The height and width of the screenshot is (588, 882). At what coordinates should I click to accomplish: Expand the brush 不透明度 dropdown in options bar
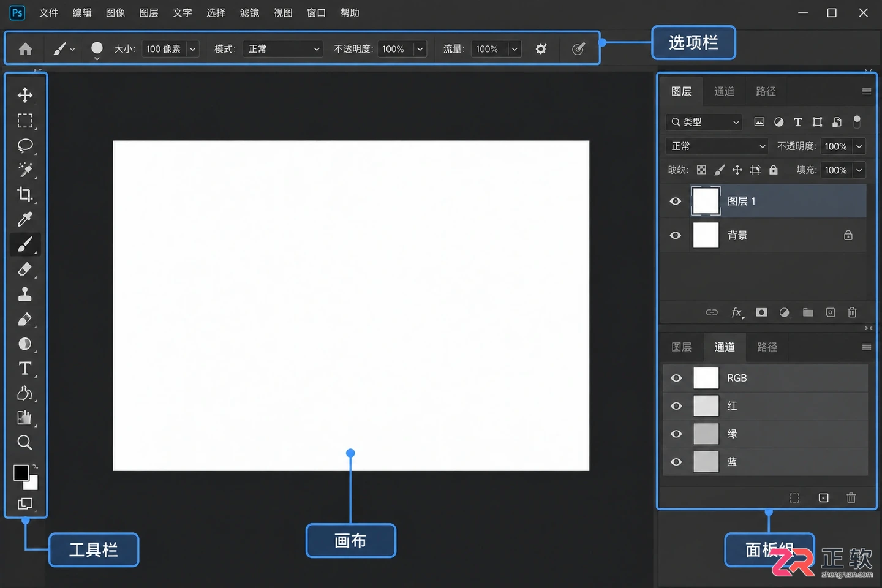420,49
